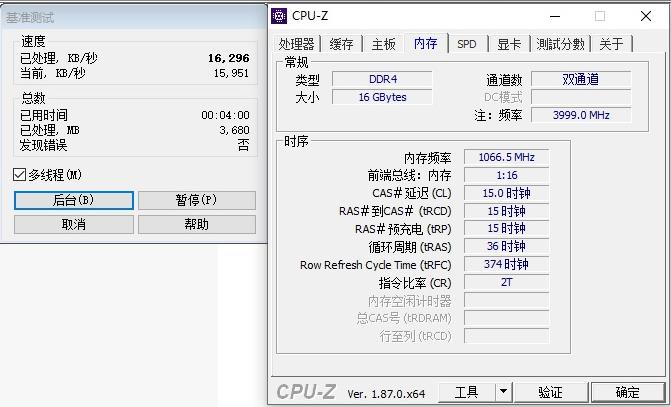Go to the 关于 tab

(x=611, y=44)
